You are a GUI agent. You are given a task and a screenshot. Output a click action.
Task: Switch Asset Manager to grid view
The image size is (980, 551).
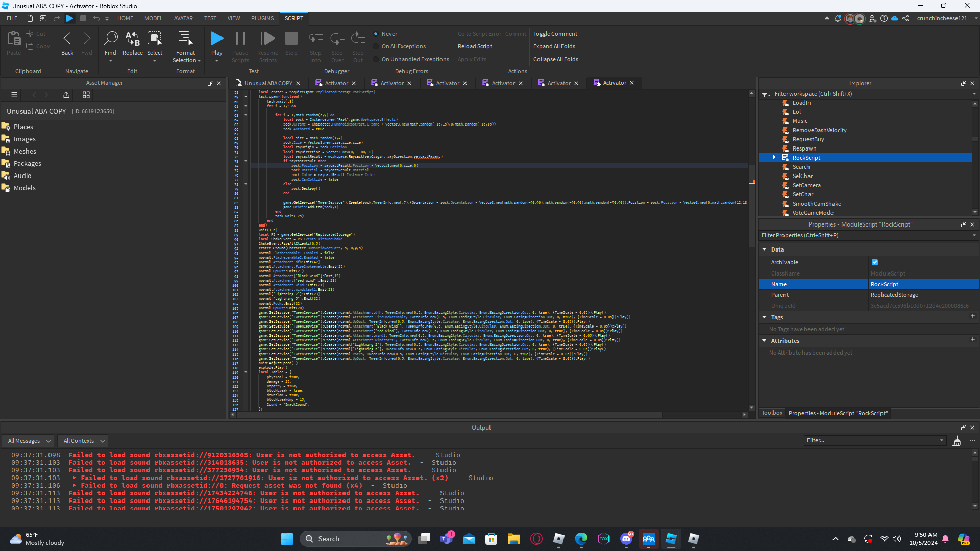(86, 95)
